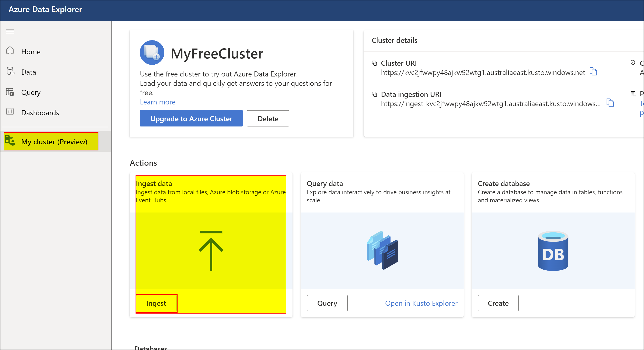Click the My cluster server icon

(10, 141)
